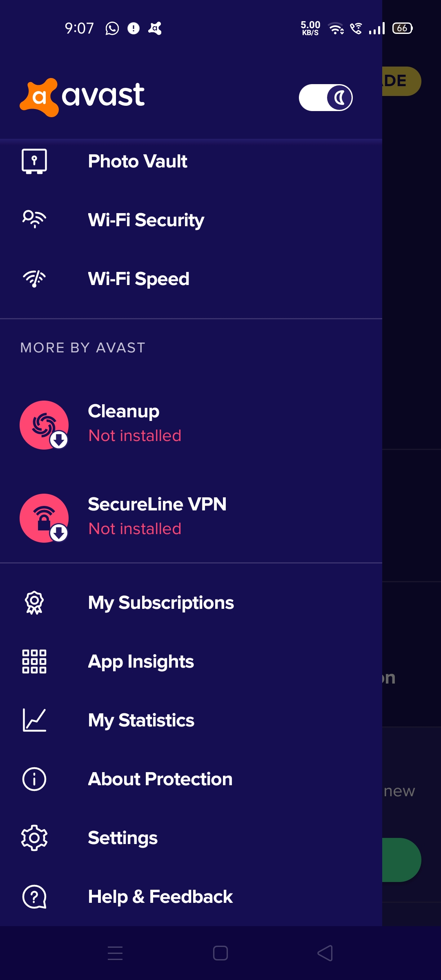This screenshot has height=980, width=441.
Task: Tap the Wi-Fi Security icon
Action: [34, 219]
